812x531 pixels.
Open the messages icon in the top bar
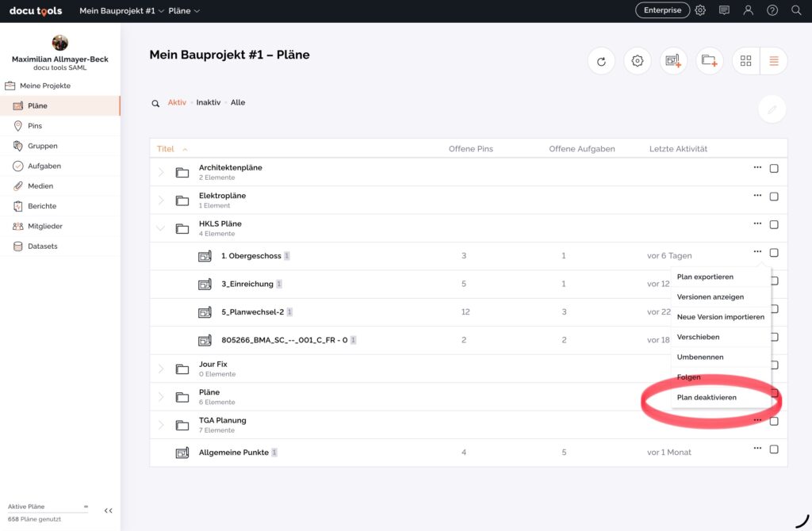click(724, 10)
